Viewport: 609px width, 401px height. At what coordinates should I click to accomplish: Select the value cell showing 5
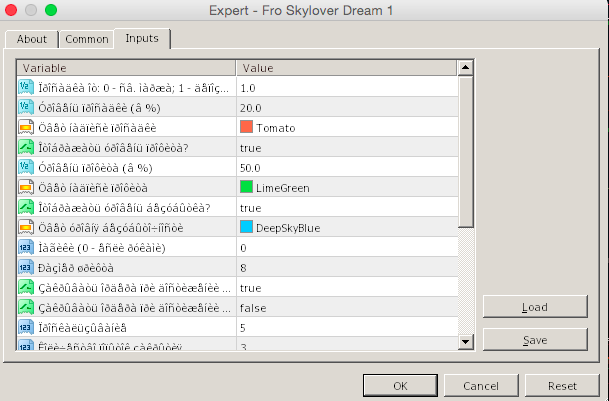coord(347,328)
